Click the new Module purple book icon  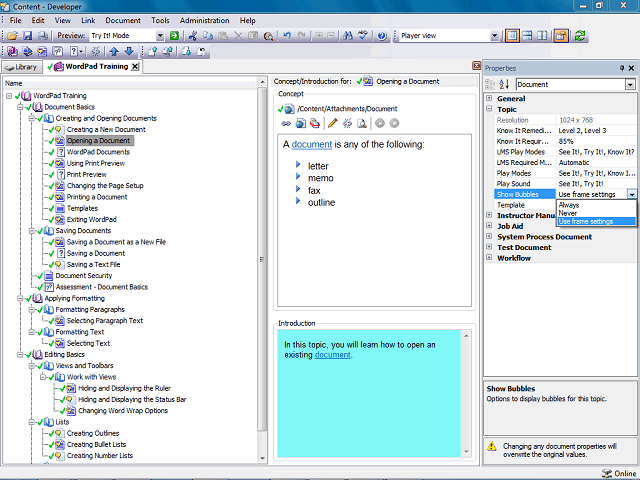(12, 51)
